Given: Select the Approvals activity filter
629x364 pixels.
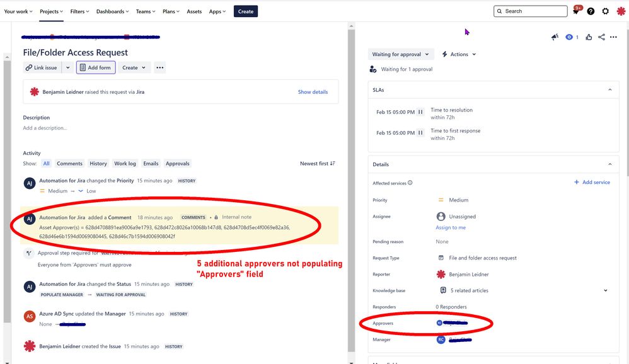Looking at the screenshot, I should pos(177,164).
